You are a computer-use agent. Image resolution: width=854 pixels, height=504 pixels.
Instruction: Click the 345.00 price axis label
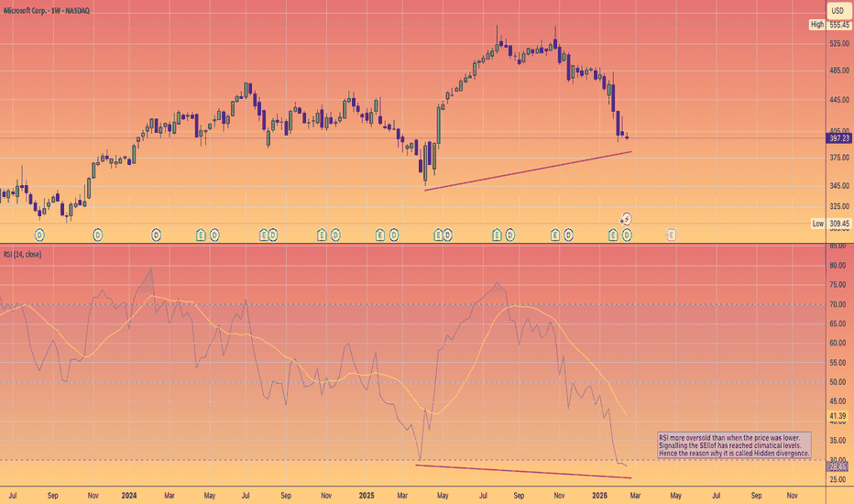pyautogui.click(x=839, y=186)
